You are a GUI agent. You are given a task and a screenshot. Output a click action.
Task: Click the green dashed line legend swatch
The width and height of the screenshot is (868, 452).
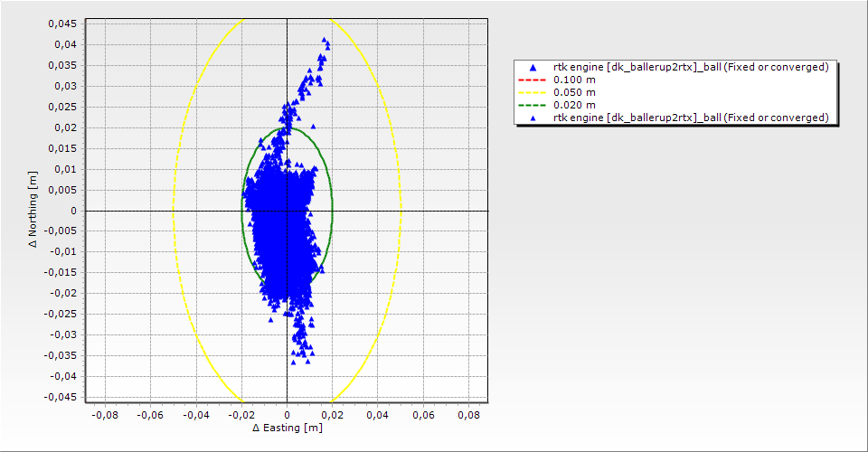532,105
